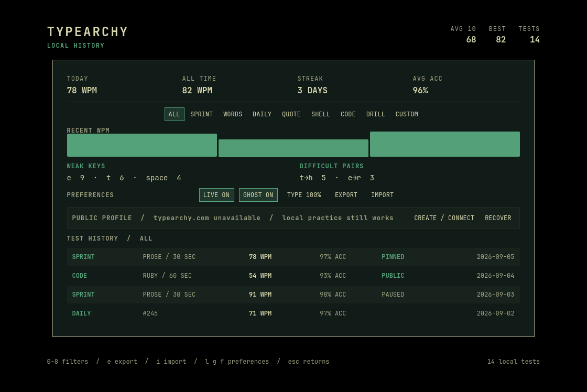Select the CODE filter tab
This screenshot has height=392, width=587.
click(x=348, y=114)
